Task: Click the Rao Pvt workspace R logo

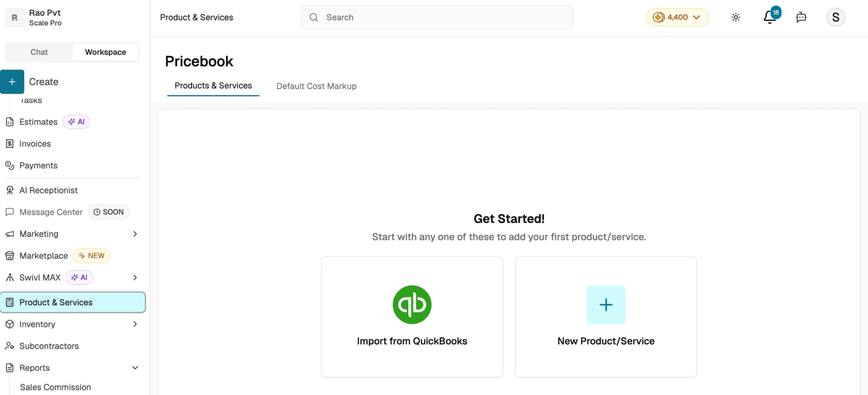Action: coord(14,18)
